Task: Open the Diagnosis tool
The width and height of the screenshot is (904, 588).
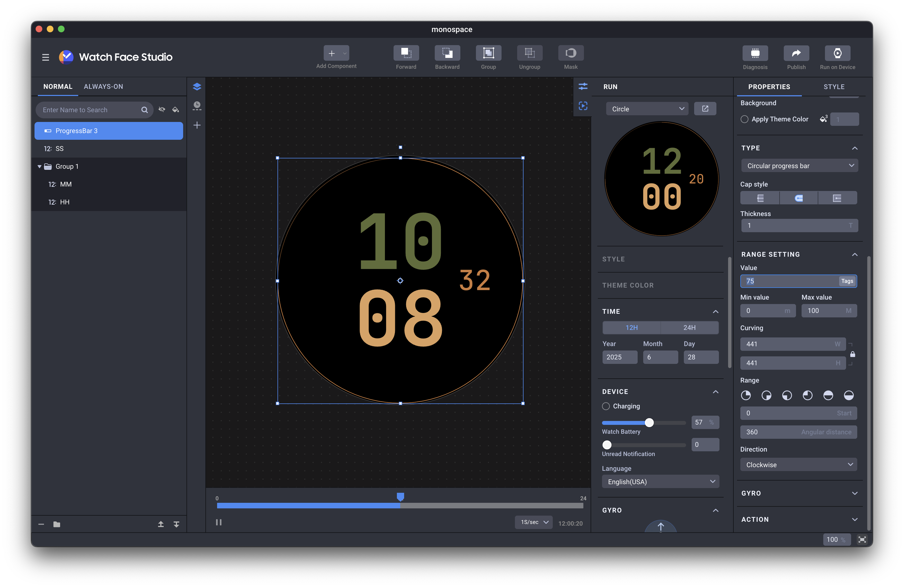Action: coord(755,53)
